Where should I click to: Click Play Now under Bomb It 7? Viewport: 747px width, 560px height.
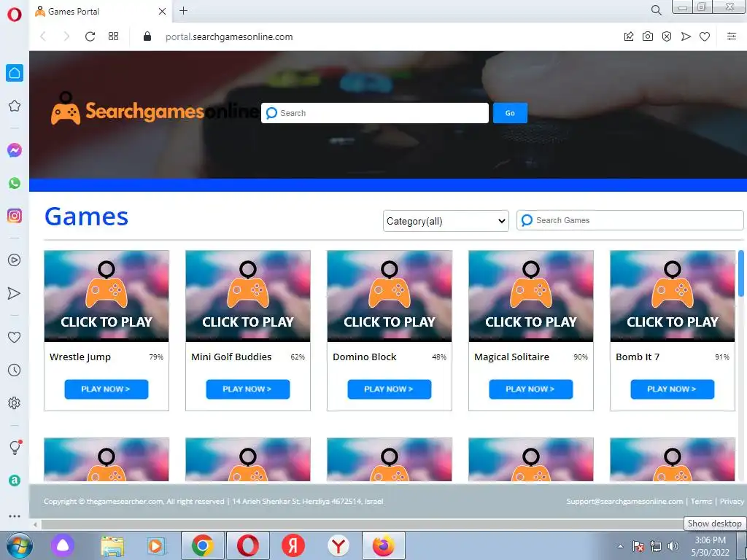(x=672, y=389)
